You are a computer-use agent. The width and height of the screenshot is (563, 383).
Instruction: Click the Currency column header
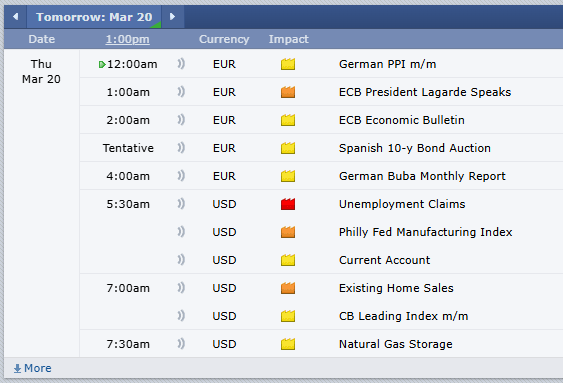click(224, 39)
